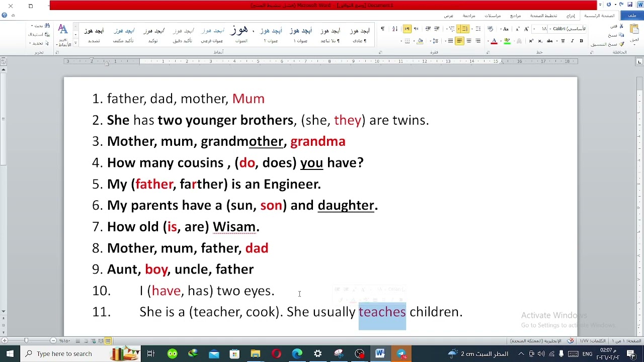Open Telegram from the taskbar
644x362 pixels.
(401, 353)
